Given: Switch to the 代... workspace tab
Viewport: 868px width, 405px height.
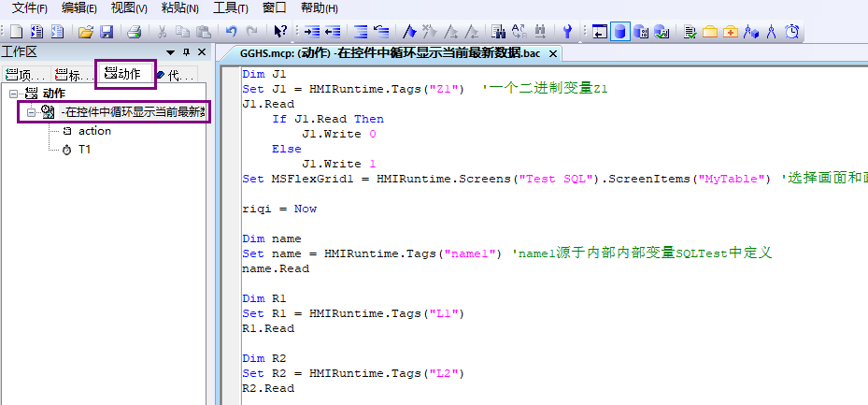Looking at the screenshot, I should (x=176, y=76).
